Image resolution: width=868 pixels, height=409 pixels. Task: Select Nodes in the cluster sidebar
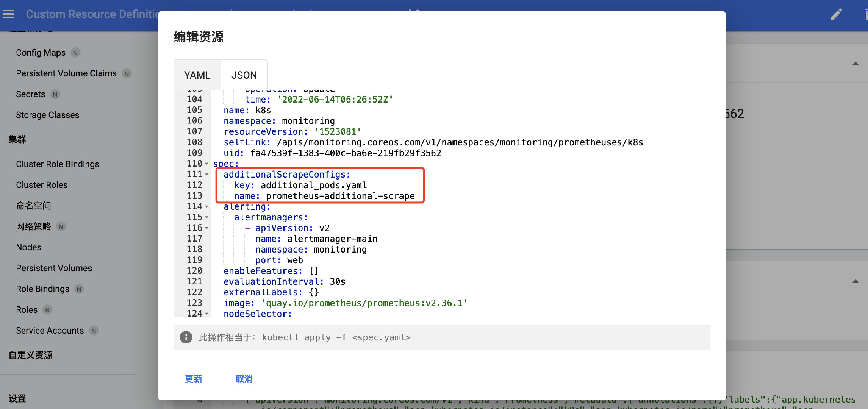28,247
